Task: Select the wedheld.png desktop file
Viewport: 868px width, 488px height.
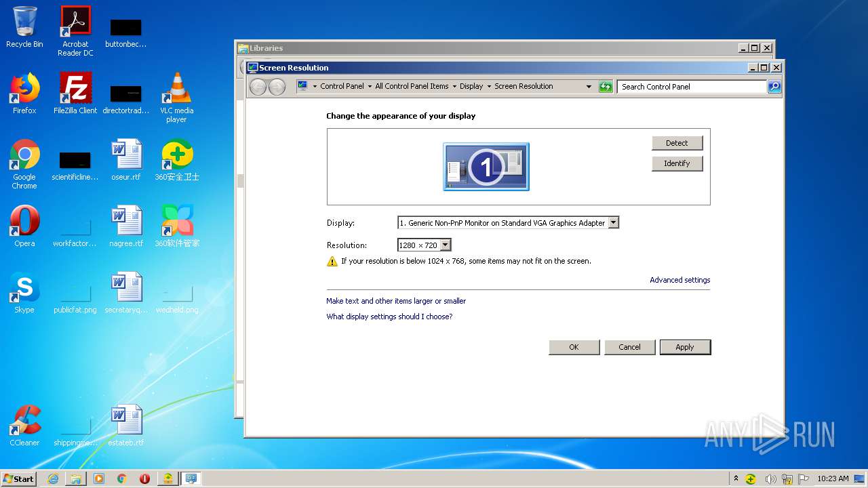Action: (177, 297)
